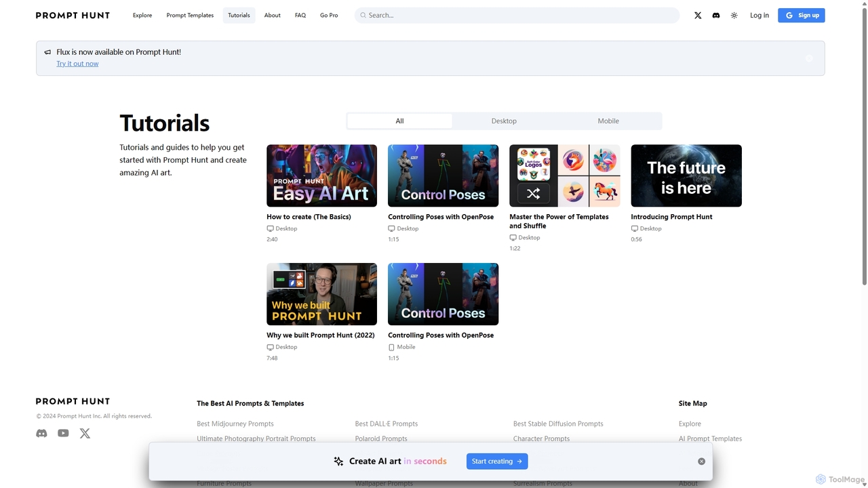Open Best DALL·E Prompts footer link
The width and height of the screenshot is (868, 488).
pyautogui.click(x=387, y=424)
